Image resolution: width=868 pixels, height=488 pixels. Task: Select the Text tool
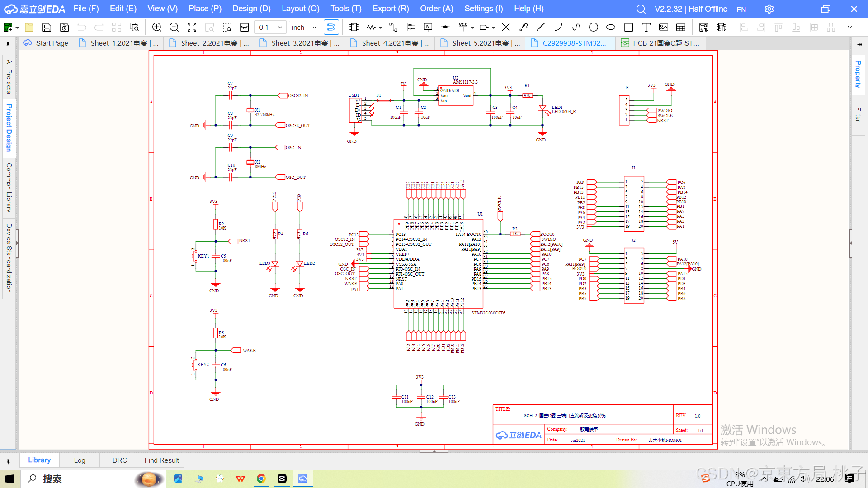point(646,28)
